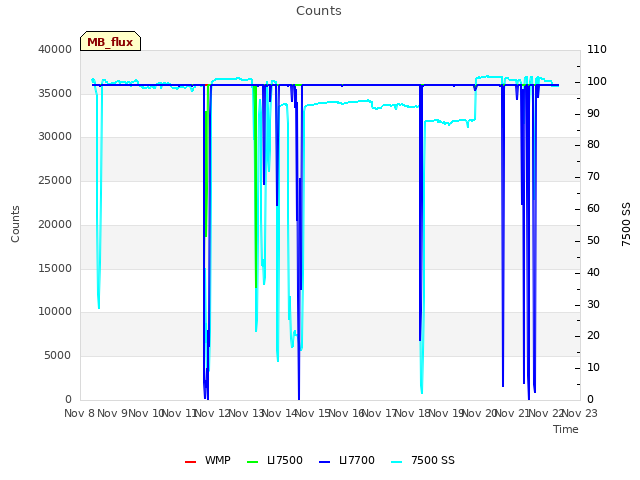Viewport: 640px width, 480px height.
Task: Click the blue LI7700 legend swatch
Action: (324, 462)
